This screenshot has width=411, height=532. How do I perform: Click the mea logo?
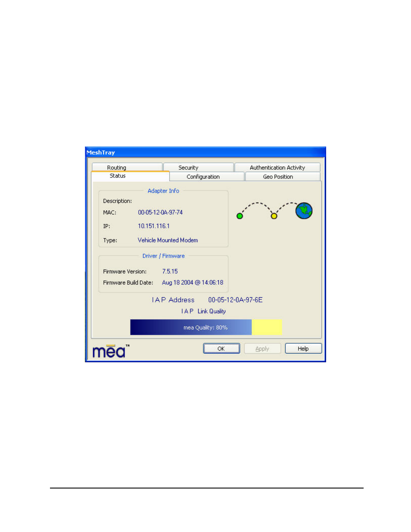click(111, 351)
